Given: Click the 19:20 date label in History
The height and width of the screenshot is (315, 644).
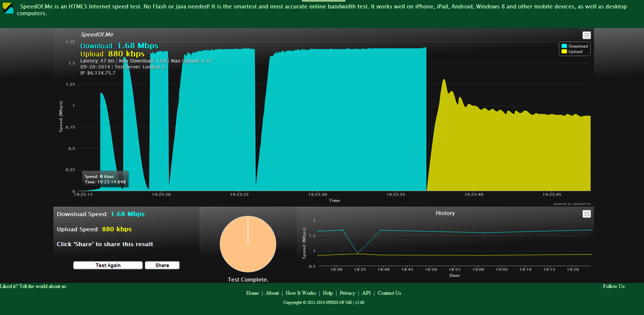Looking at the screenshot, I should [x=573, y=270].
